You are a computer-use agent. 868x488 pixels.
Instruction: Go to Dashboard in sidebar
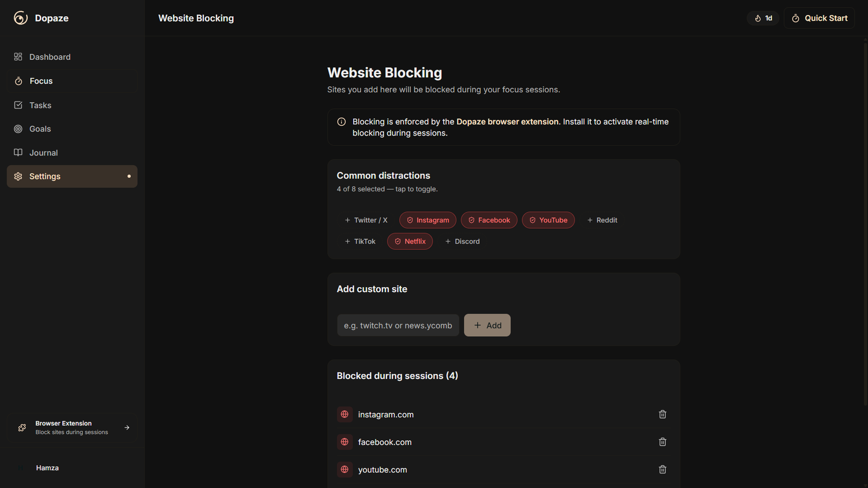pyautogui.click(x=49, y=57)
